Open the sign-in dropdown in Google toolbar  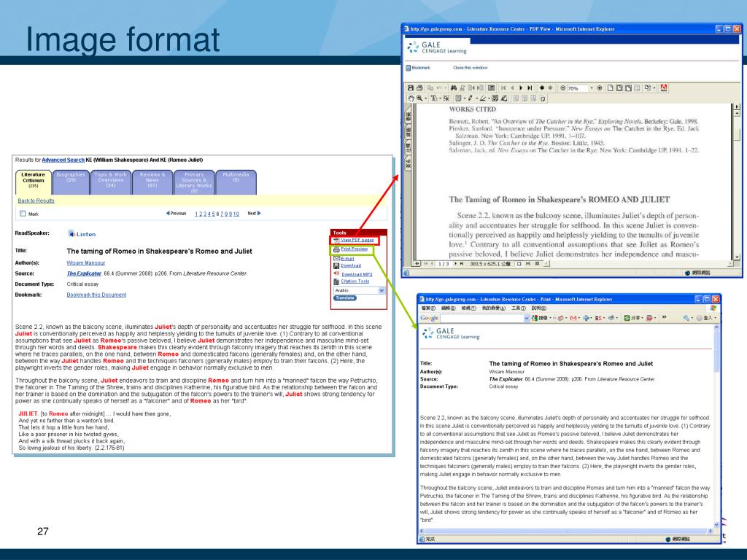[715, 318]
